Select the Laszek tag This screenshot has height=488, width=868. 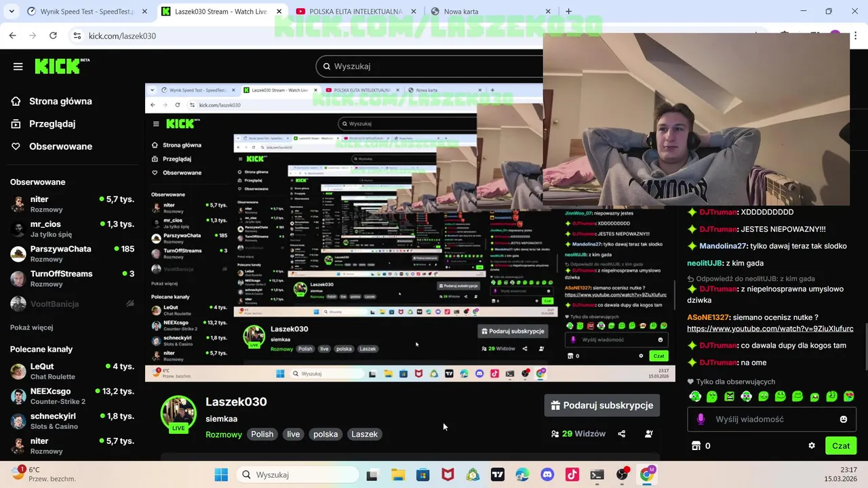click(365, 434)
